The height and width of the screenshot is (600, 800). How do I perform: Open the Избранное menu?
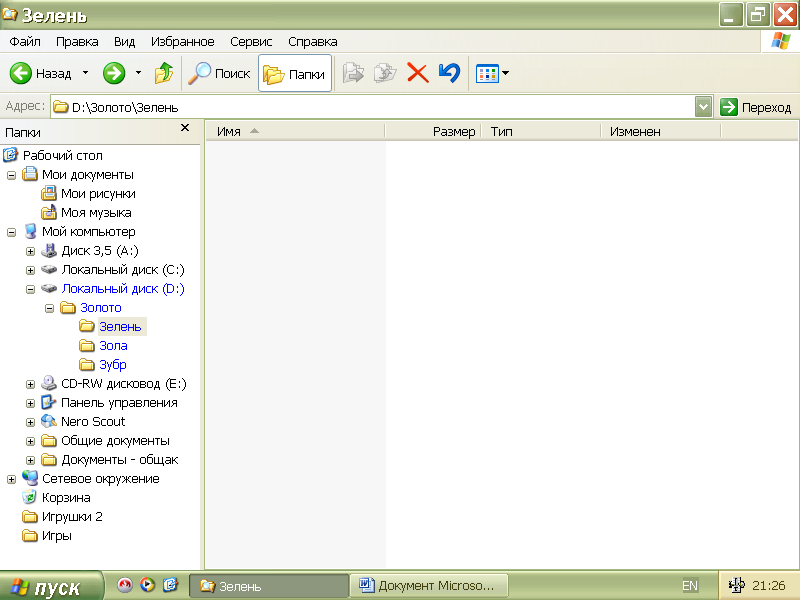[x=183, y=41]
